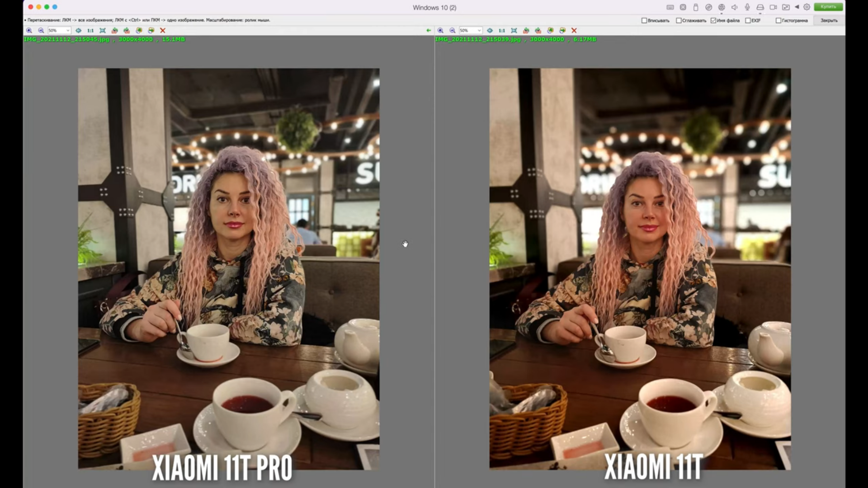Click the Xiaomi 11T Pro photo
The image size is (868, 488).
(x=228, y=269)
